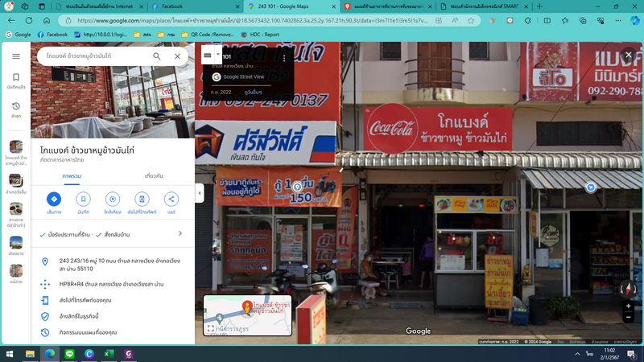This screenshot has width=644, height=362.
Task: Click the Save place bookmark icon
Action: (x=83, y=199)
